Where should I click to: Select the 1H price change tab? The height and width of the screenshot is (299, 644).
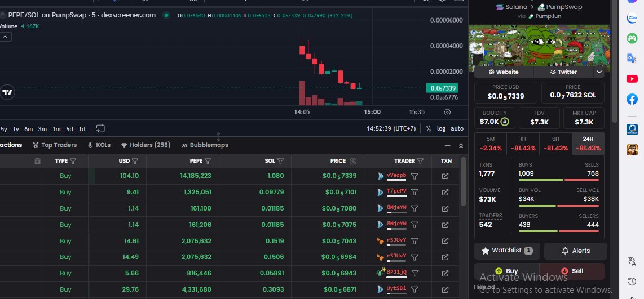click(523, 144)
